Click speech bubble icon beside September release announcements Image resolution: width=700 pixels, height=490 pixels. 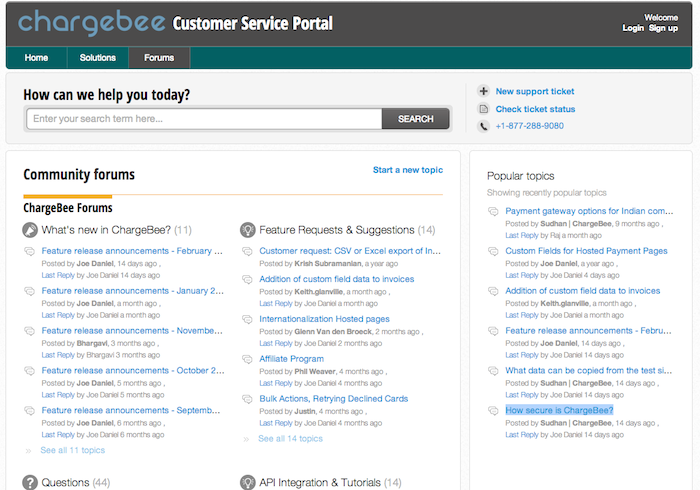[x=29, y=411]
